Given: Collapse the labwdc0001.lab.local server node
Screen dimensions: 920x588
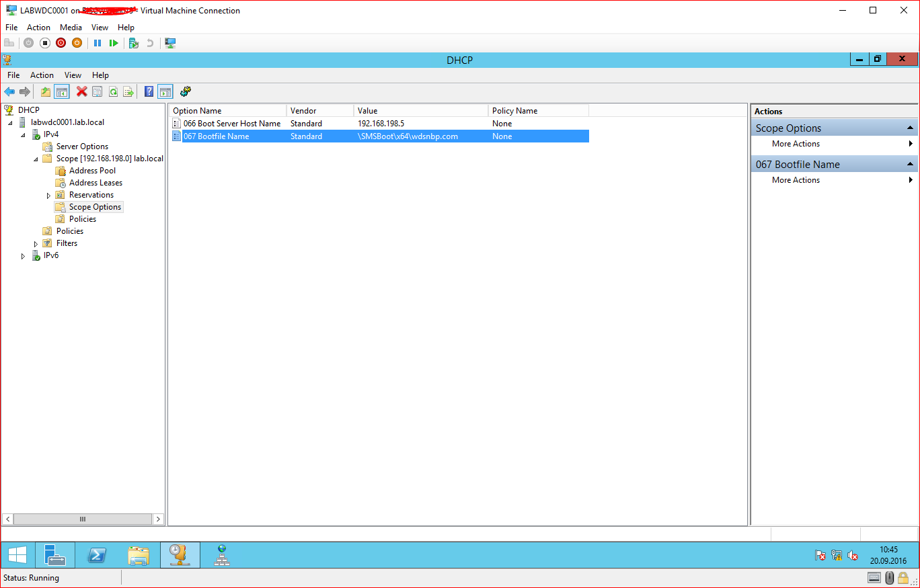Looking at the screenshot, I should coord(10,122).
